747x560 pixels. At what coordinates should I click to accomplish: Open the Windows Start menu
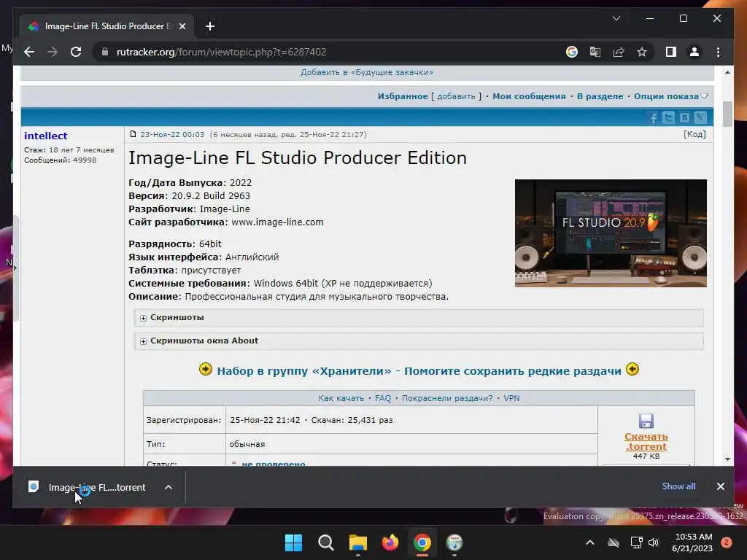pos(293,542)
